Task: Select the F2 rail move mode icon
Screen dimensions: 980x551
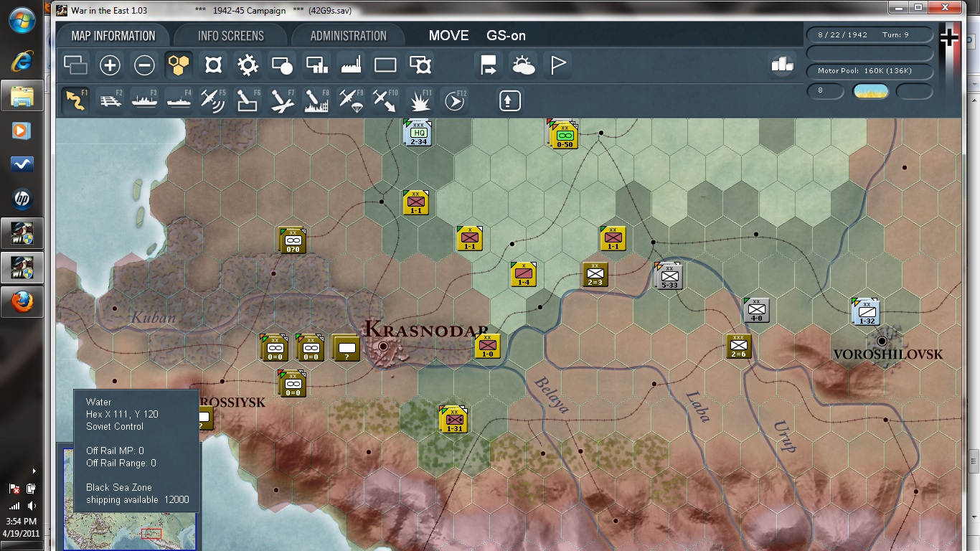Action: (110, 100)
